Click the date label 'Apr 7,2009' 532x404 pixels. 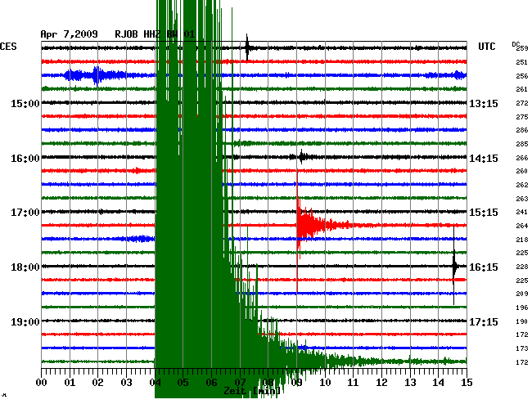(x=70, y=34)
